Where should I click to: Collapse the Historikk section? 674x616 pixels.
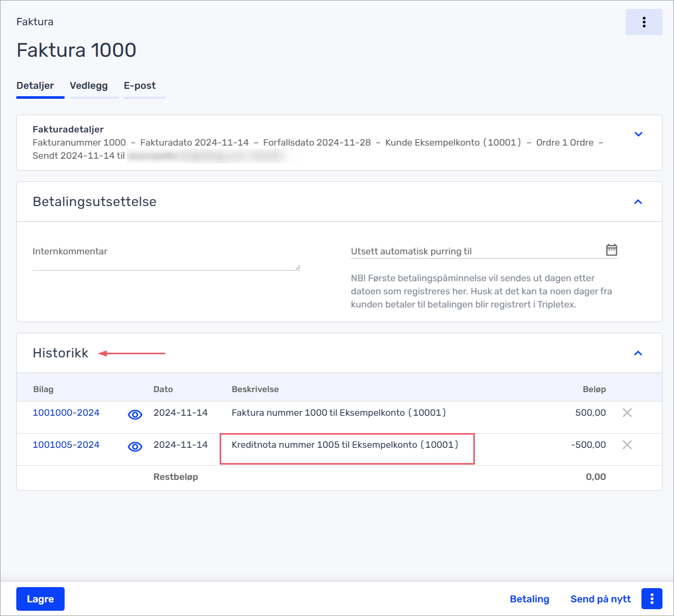pyautogui.click(x=638, y=353)
